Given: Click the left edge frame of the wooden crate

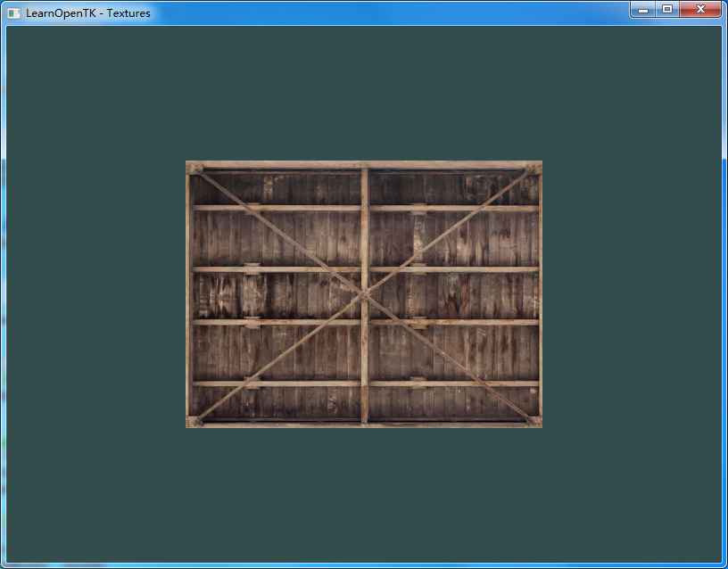Looking at the screenshot, I should [x=188, y=294].
